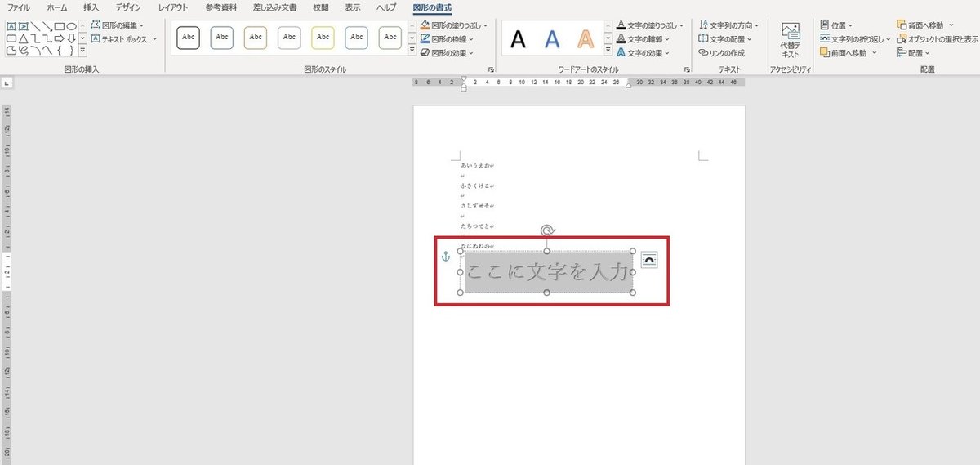Choose the rectangle shape in gallery
Image resolution: width=980 pixels, height=465 pixels.
(x=60, y=26)
